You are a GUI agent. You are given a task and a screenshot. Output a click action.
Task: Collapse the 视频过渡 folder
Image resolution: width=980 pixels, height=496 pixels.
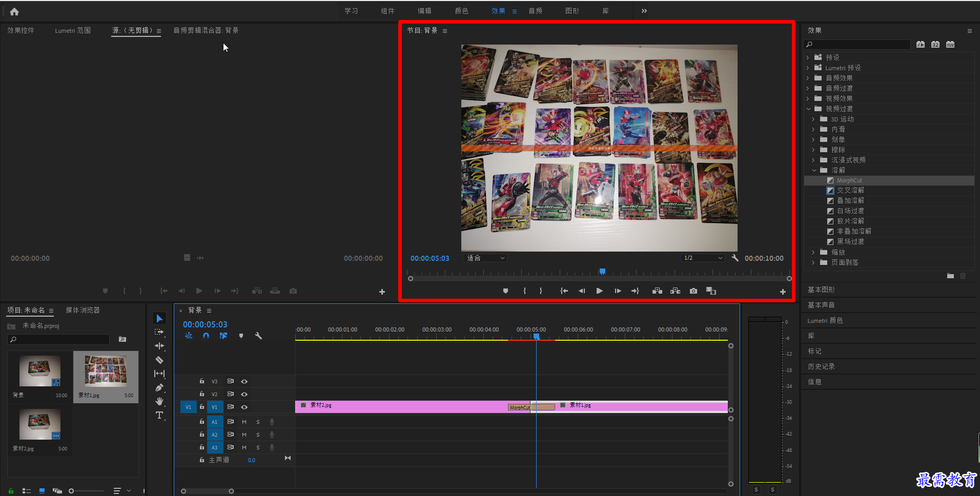pyautogui.click(x=808, y=109)
